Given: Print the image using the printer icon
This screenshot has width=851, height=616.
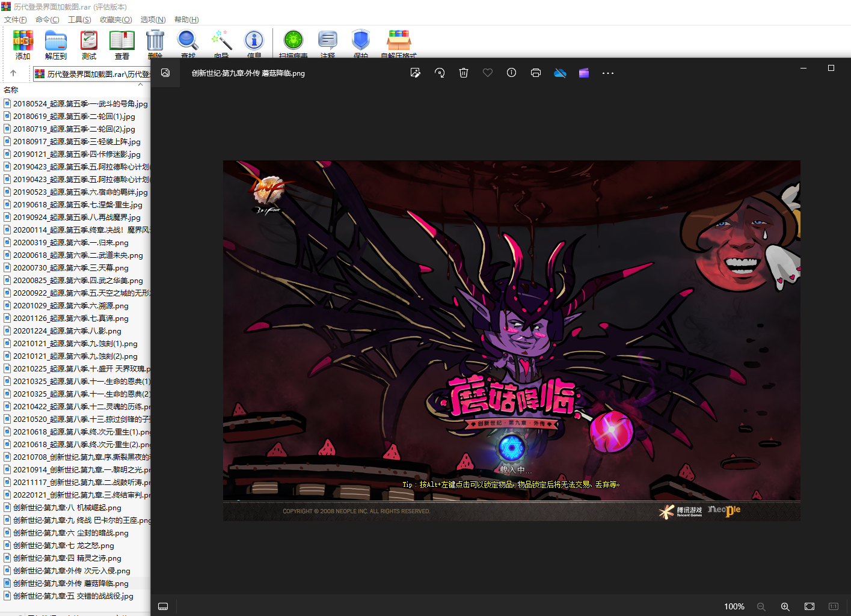Looking at the screenshot, I should point(536,73).
